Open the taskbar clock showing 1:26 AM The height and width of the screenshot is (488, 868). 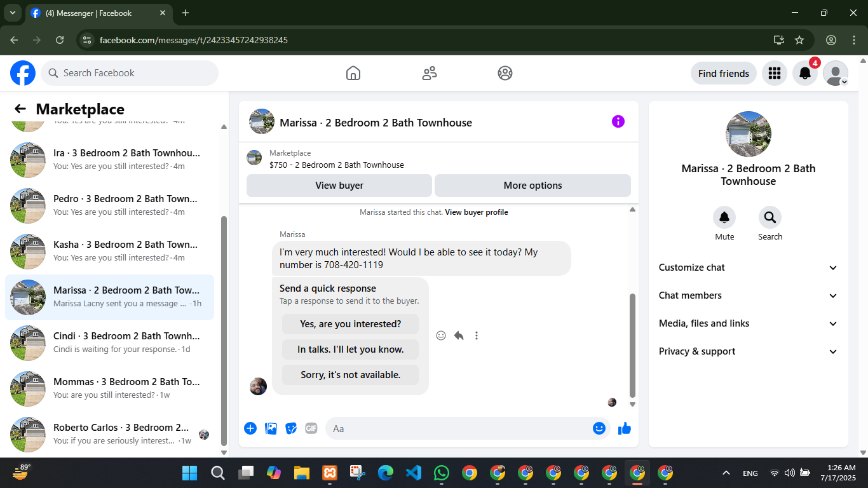click(837, 473)
